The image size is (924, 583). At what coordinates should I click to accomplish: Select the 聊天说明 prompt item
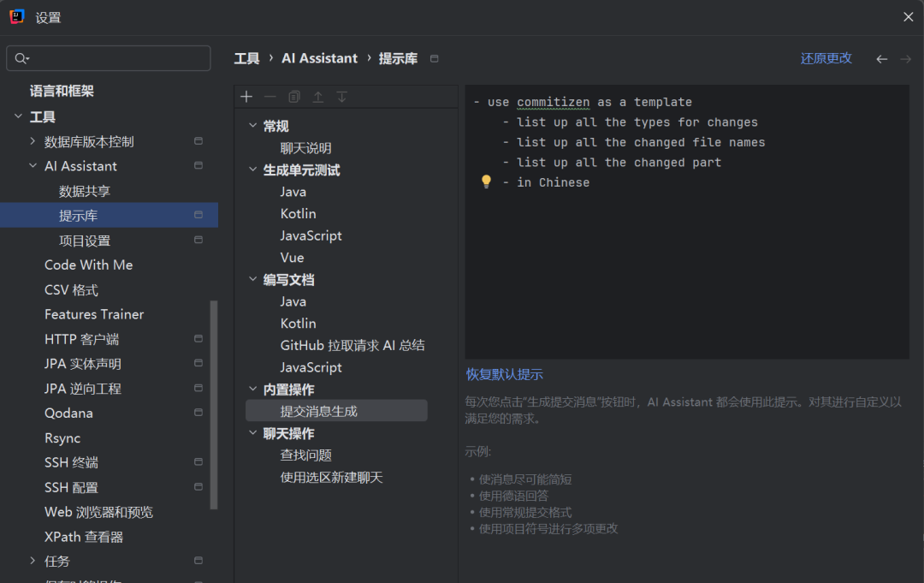(305, 148)
